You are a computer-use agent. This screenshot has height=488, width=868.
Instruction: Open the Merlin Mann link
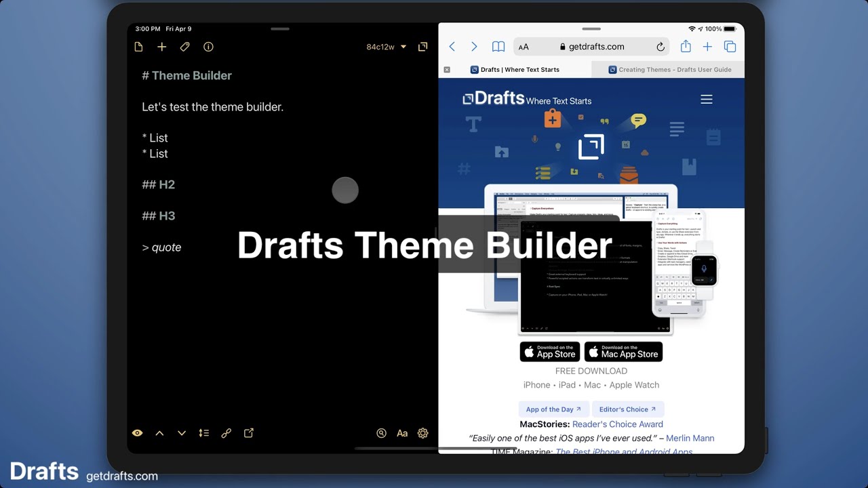(x=690, y=439)
